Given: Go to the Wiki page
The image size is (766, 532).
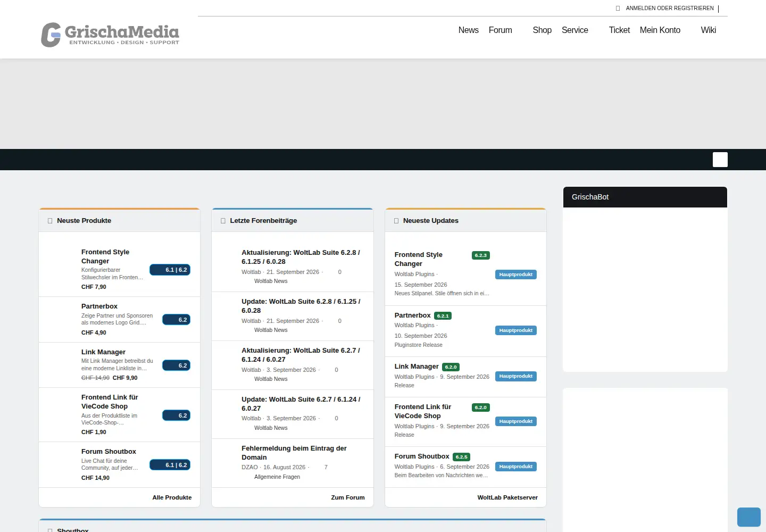Looking at the screenshot, I should tap(708, 30).
